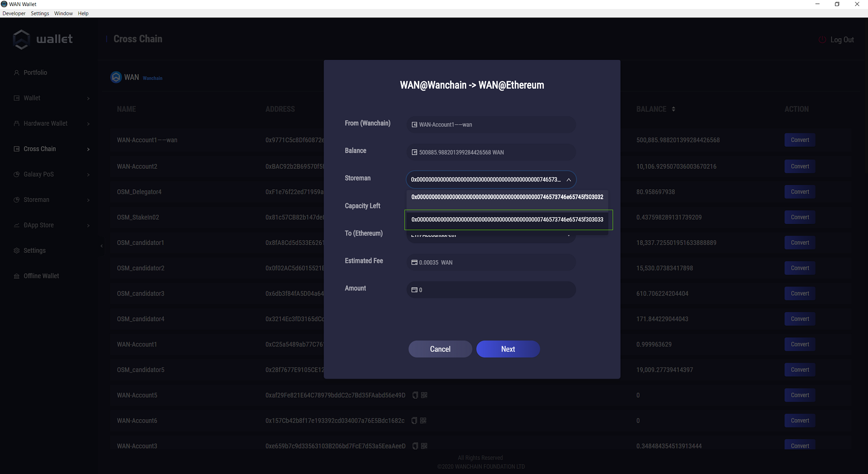Click the NAME column header
868x474 pixels.
tap(126, 109)
